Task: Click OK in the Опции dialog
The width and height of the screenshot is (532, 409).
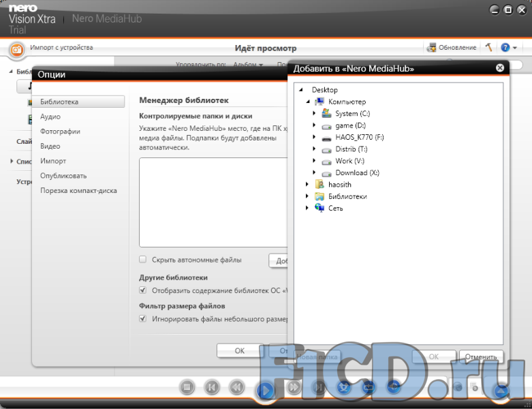Action: (240, 350)
